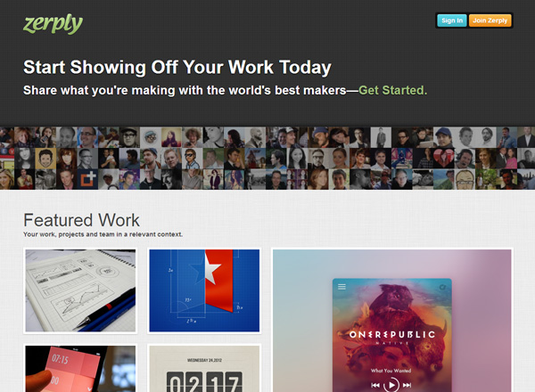The height and width of the screenshot is (392, 535).
Task: Click the skip next track icon
Action: (407, 385)
